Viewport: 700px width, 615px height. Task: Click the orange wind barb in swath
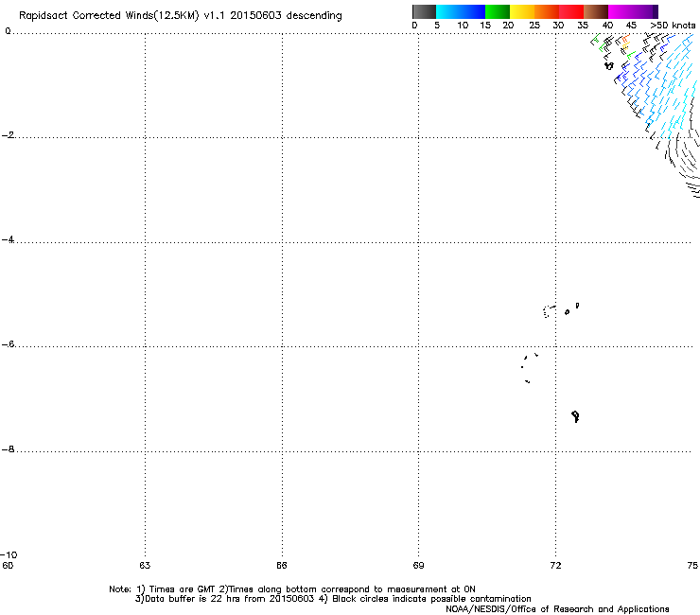626,39
